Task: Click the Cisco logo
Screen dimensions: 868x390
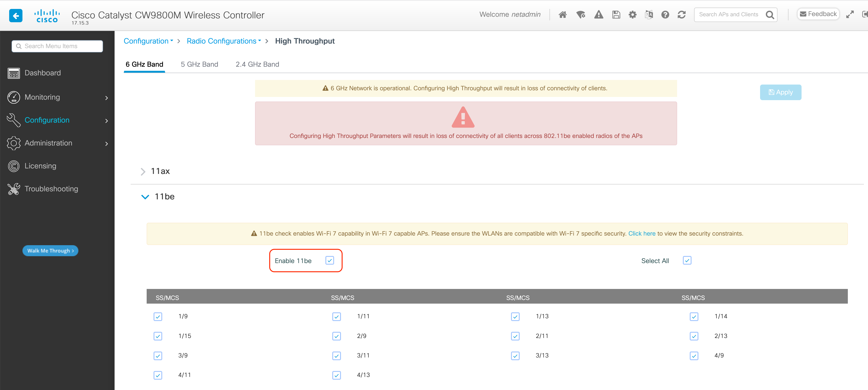Action: click(47, 16)
